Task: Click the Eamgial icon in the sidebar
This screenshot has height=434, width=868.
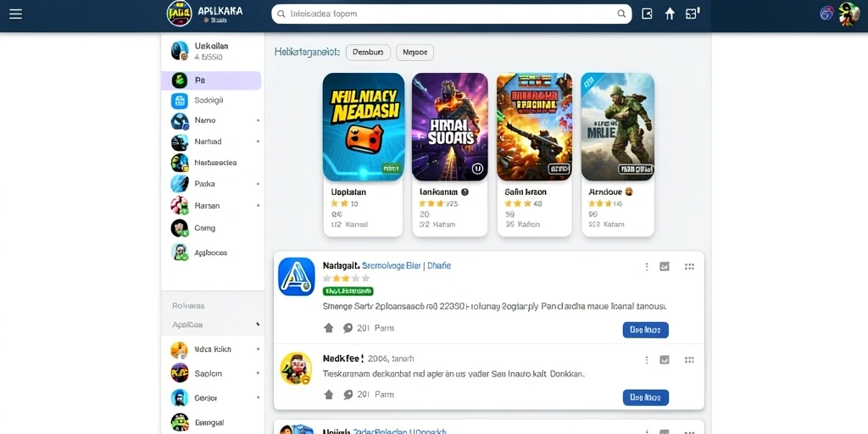Action: [180, 422]
